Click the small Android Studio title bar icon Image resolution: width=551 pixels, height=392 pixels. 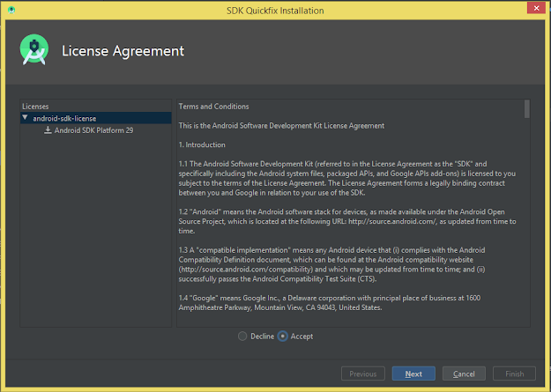[11, 10]
